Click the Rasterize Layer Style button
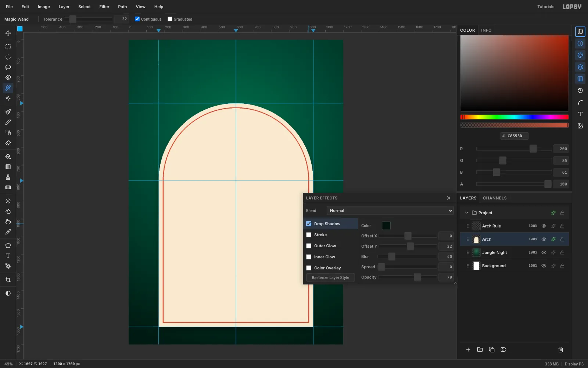The height and width of the screenshot is (368, 588). (330, 277)
